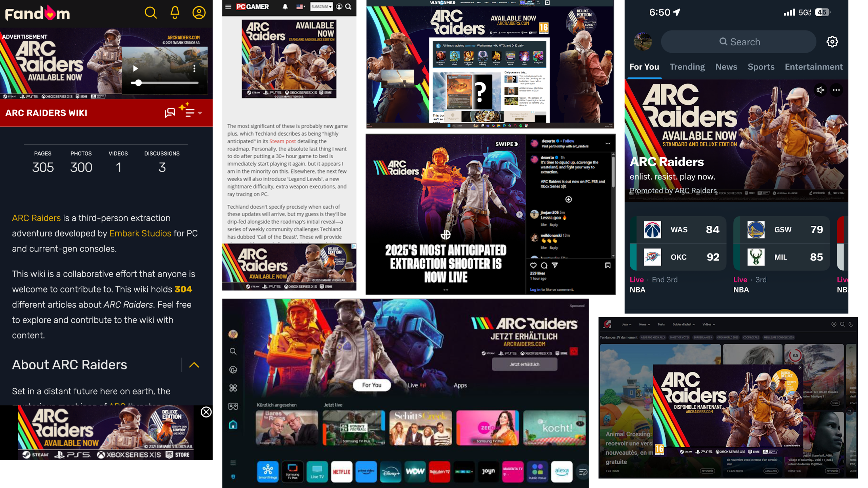This screenshot has height=488, width=868.
Task: Click the Jetzt erhältlich button
Action: 525,364
